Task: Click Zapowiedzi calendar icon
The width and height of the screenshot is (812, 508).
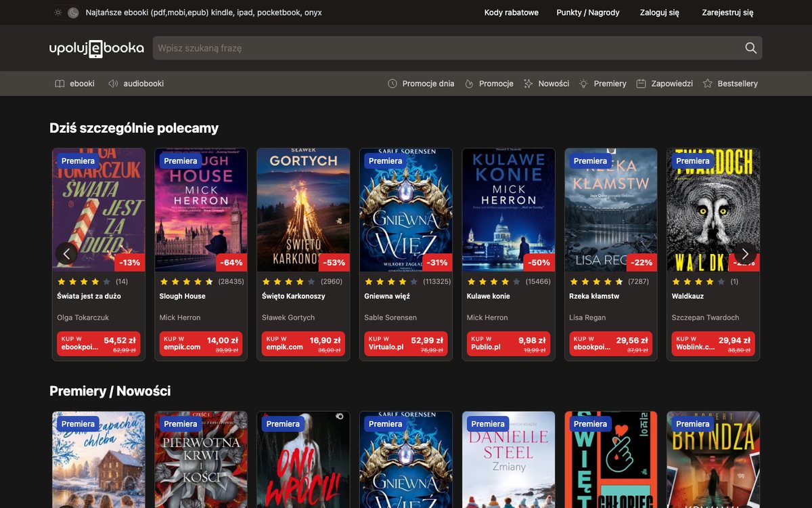Action: coord(641,84)
